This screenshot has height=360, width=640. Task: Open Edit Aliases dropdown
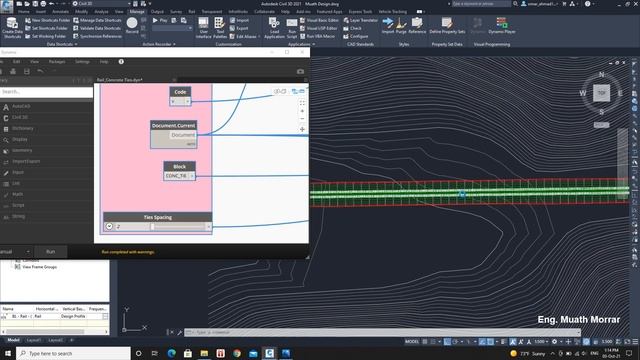tap(259, 36)
